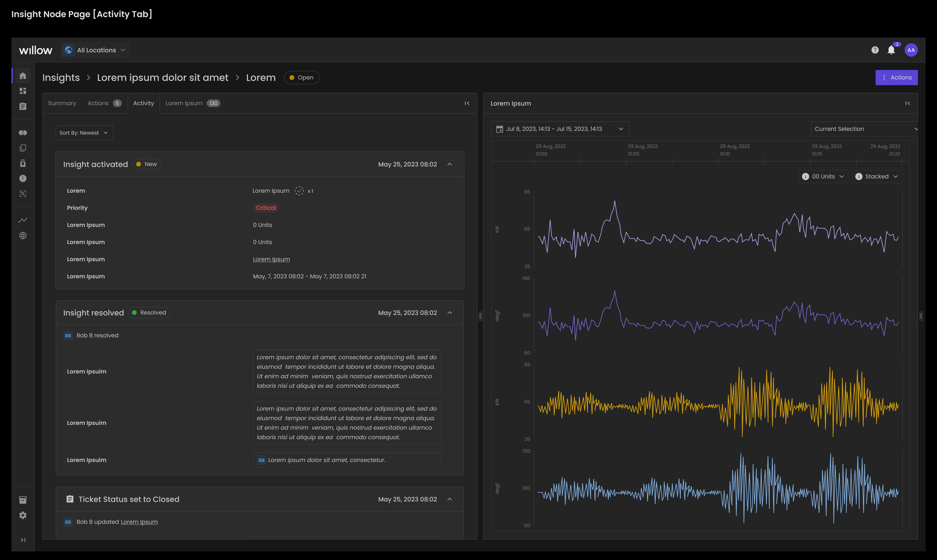937x560 pixels.
Task: Open the underlined Lorem Ipsum link
Action: coord(271,259)
